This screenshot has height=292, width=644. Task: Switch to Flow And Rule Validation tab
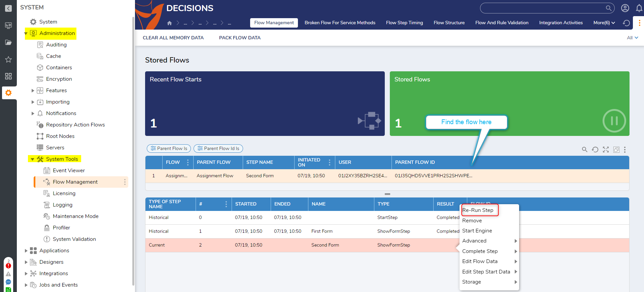point(502,23)
